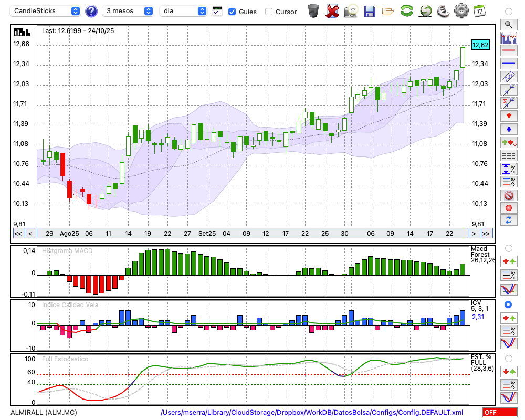Click the silver euro symbol icon
The image size is (525, 420).
[443, 11]
